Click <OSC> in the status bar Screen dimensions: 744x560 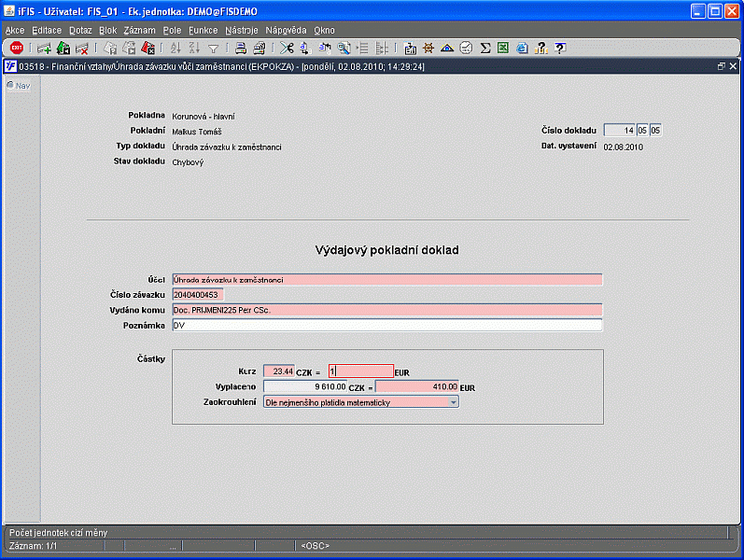click(316, 546)
